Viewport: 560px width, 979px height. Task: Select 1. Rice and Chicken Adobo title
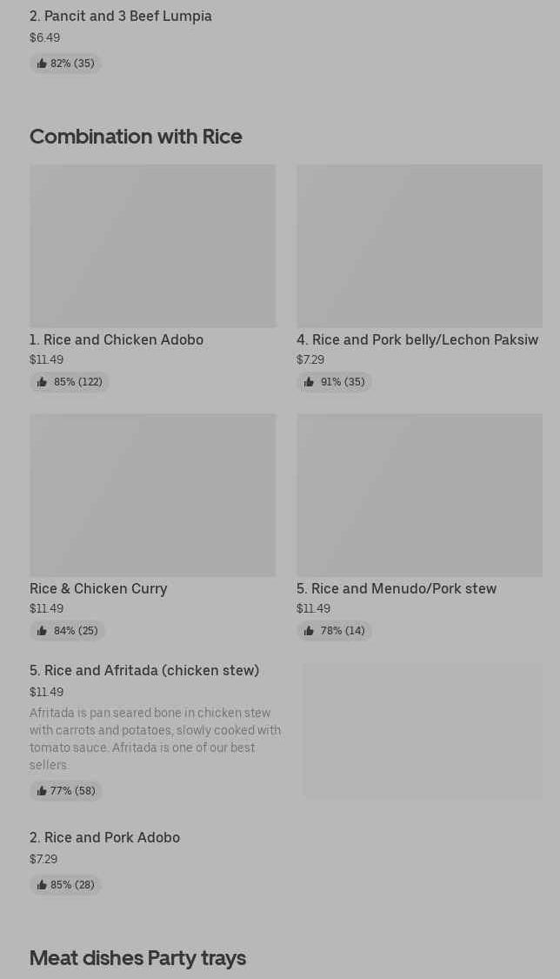[117, 339]
